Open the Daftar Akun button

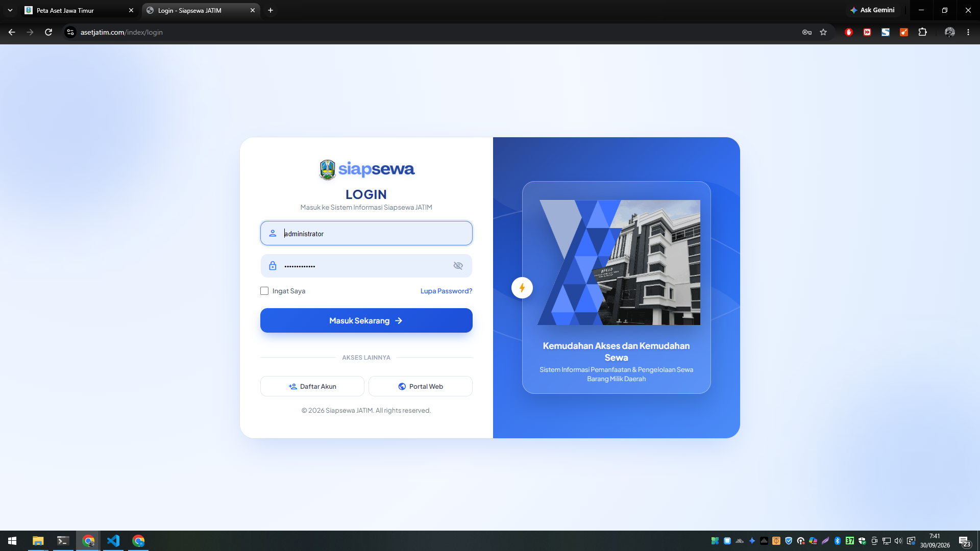[312, 386]
